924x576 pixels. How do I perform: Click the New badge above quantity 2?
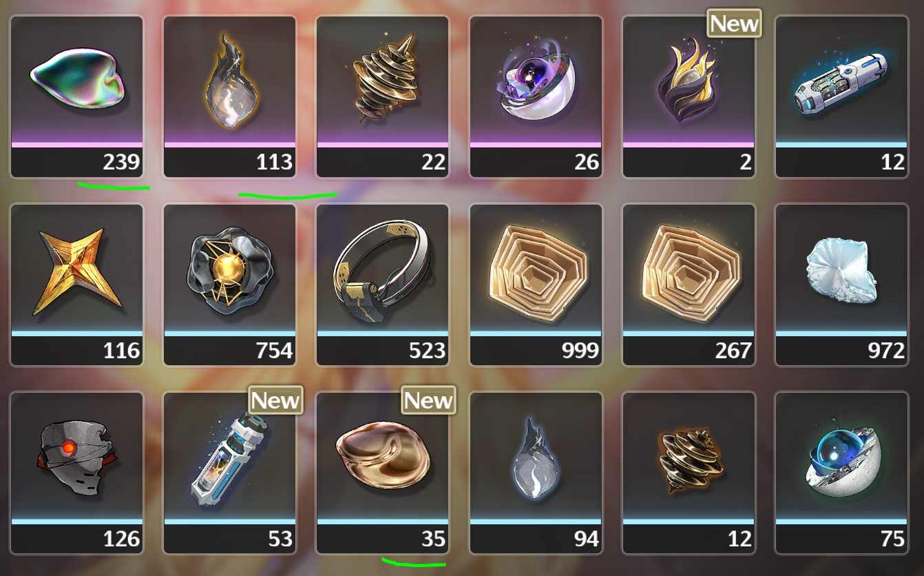[734, 23]
